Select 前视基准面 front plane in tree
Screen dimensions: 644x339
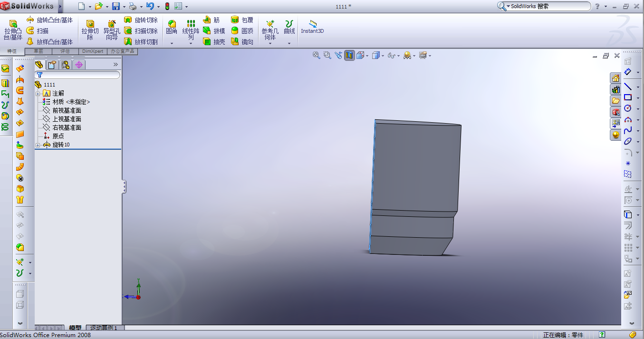pos(67,110)
